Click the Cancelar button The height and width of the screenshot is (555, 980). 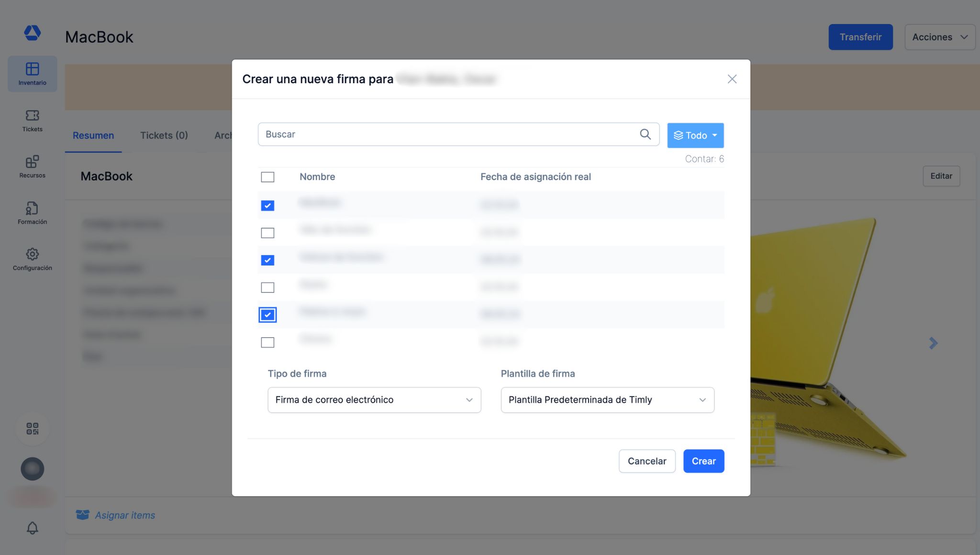(x=647, y=461)
